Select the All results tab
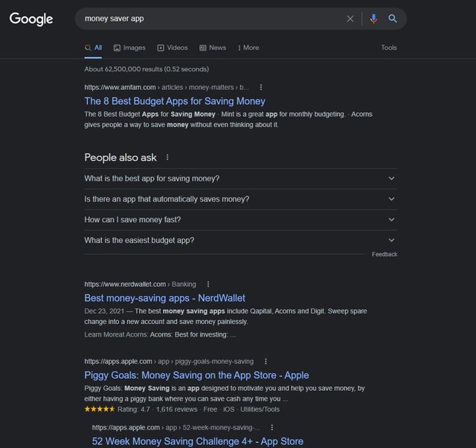This screenshot has width=476, height=448. click(94, 48)
